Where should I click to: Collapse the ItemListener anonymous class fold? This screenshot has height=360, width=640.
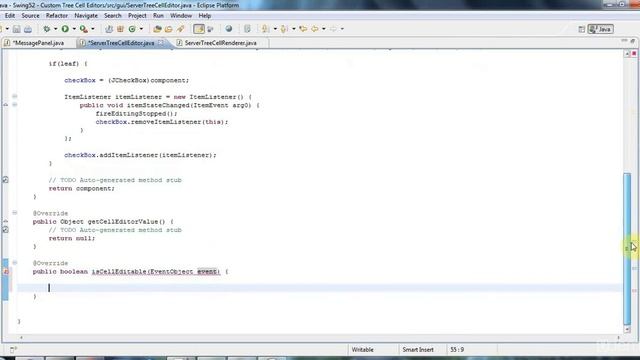tap(15, 96)
